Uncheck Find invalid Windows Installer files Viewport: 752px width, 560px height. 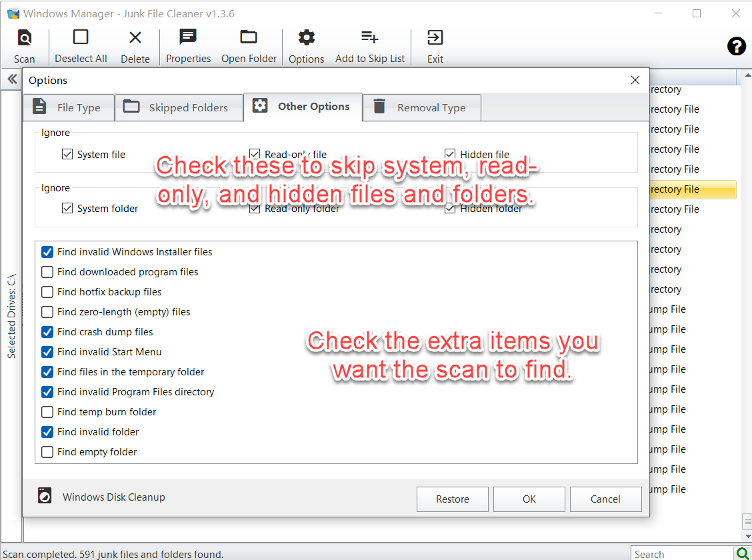tap(47, 252)
